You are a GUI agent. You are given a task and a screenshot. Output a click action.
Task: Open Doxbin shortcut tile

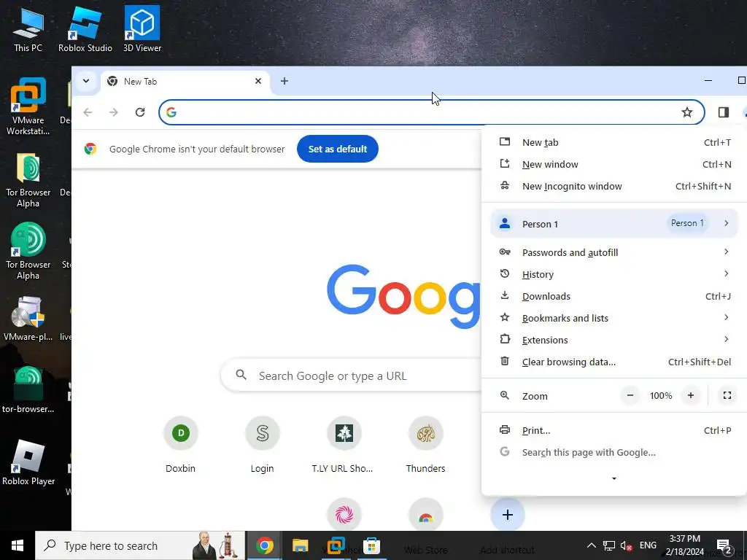point(181,445)
